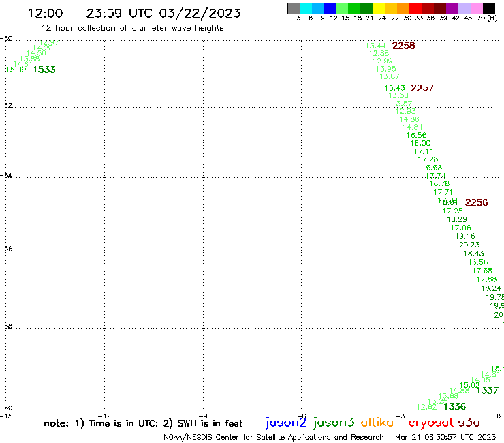Click the wave height value 16.68

click(x=432, y=168)
